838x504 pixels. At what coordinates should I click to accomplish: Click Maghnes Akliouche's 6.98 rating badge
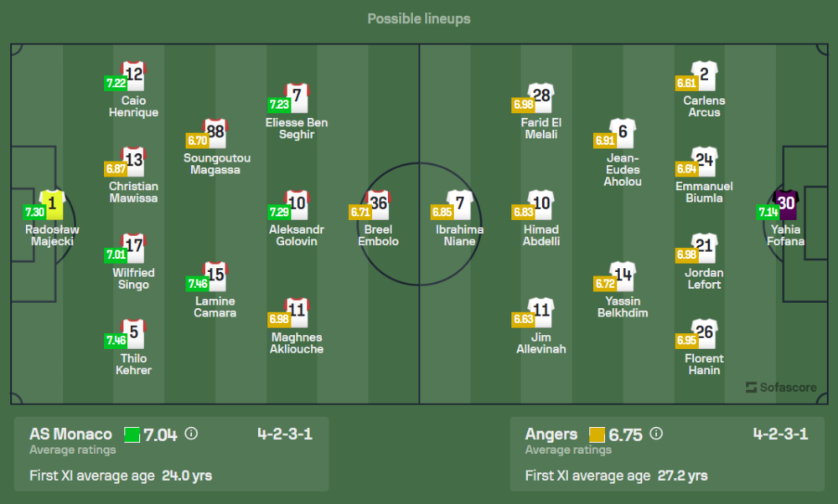pyautogui.click(x=278, y=319)
